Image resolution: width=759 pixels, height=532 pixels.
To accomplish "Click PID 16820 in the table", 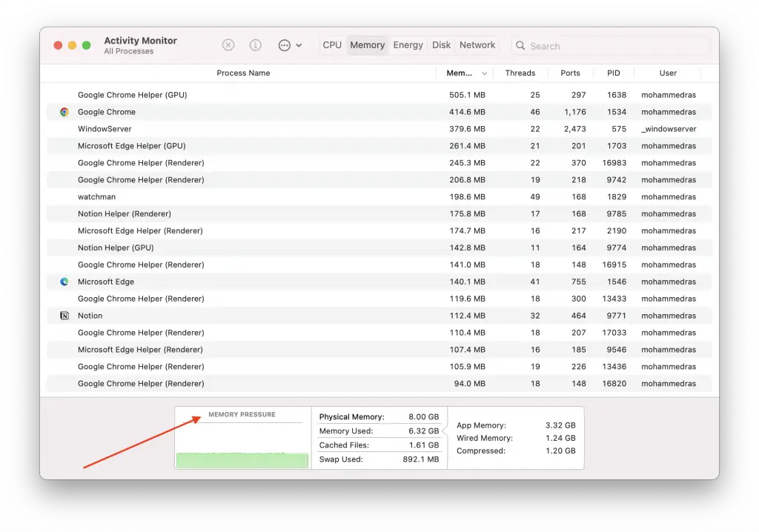I will pyautogui.click(x=614, y=383).
